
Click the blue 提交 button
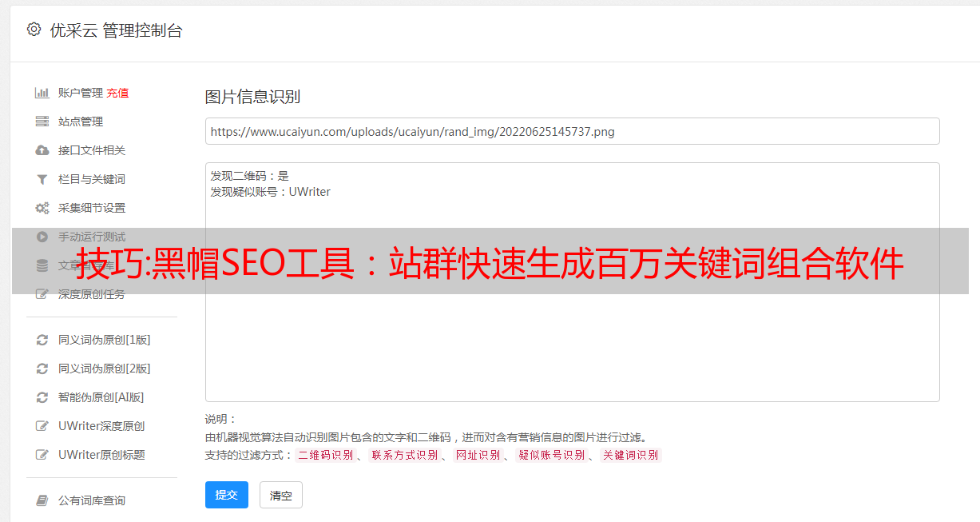coord(227,495)
